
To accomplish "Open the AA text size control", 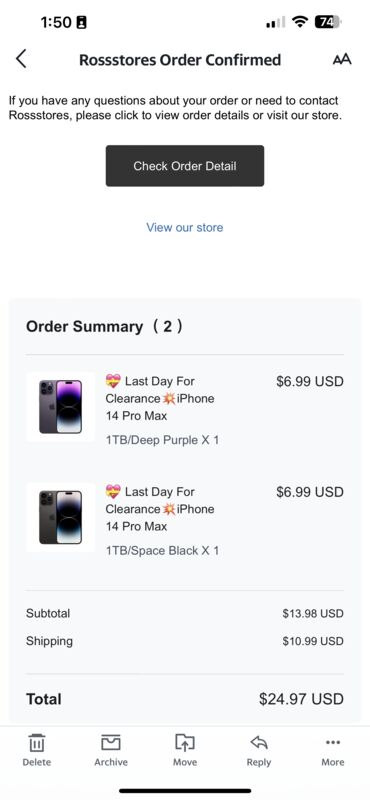I will [x=342, y=60].
